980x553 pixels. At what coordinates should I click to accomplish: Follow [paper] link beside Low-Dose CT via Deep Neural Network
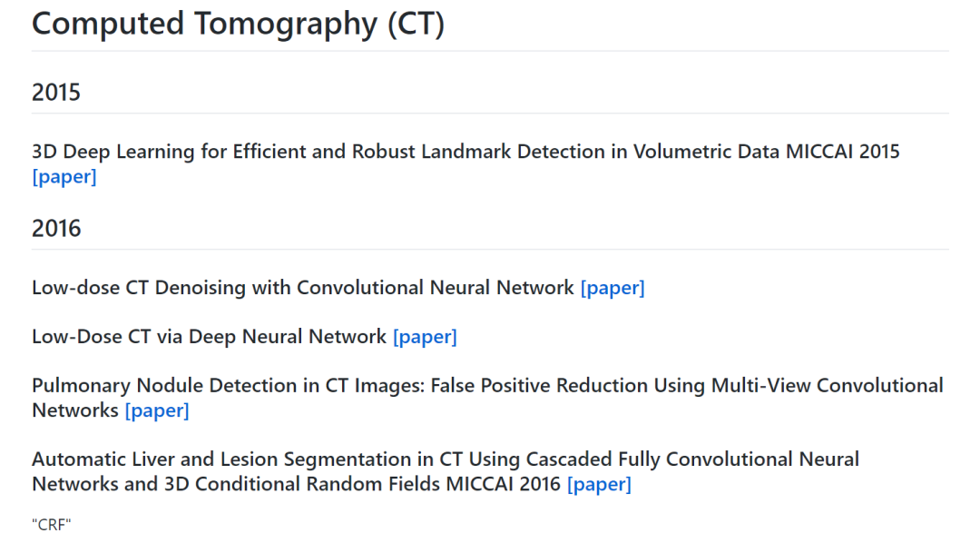coord(425,337)
